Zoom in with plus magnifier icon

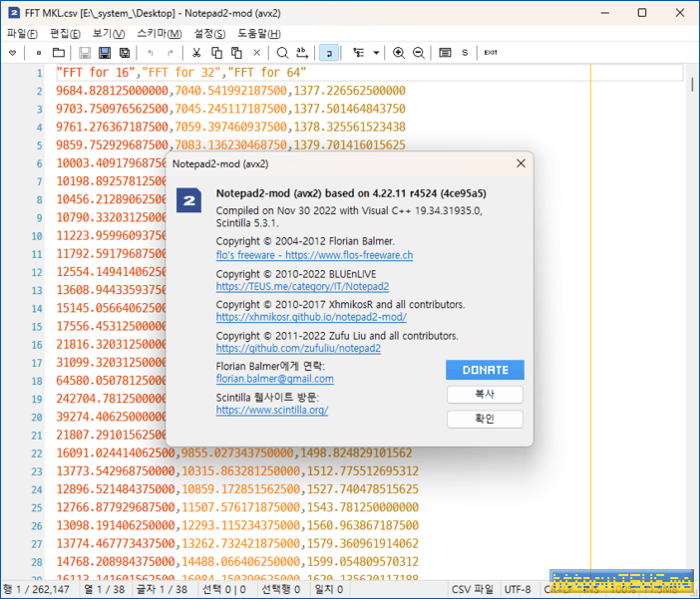(x=399, y=53)
